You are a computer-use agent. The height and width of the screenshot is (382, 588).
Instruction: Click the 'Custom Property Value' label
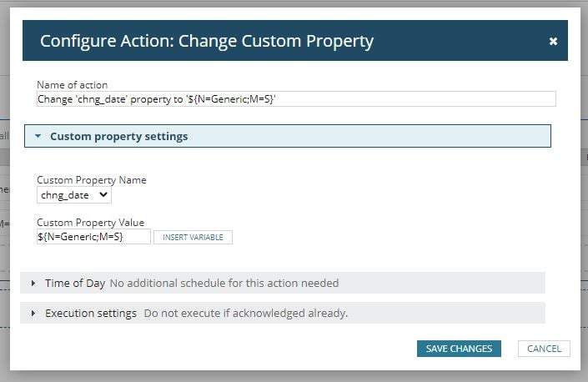[x=91, y=223]
